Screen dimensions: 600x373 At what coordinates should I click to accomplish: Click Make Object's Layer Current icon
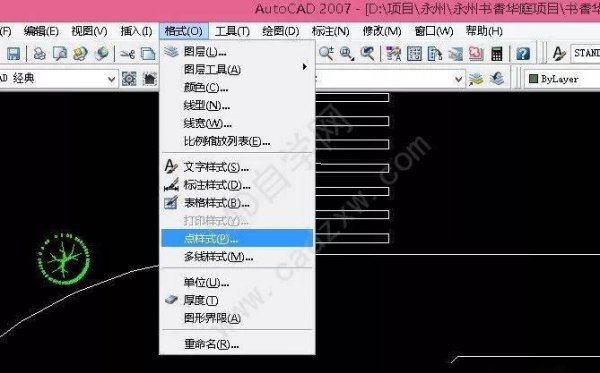point(476,79)
